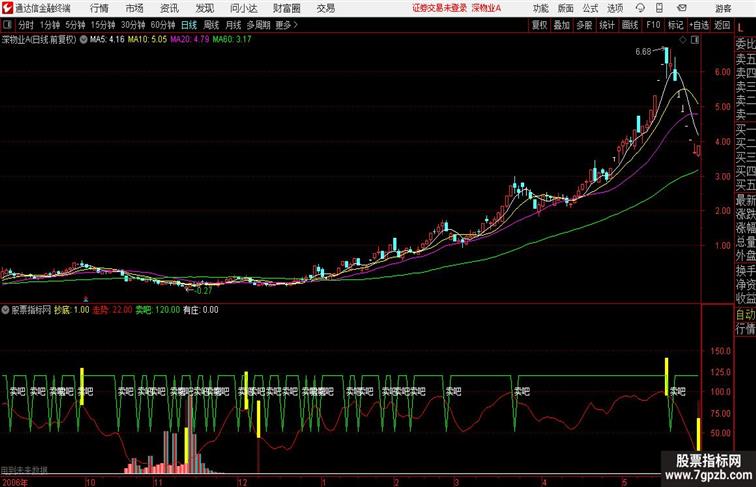Click the 6.68 high price label
Image resolution: width=756 pixels, height=487 pixels.
click(x=643, y=52)
